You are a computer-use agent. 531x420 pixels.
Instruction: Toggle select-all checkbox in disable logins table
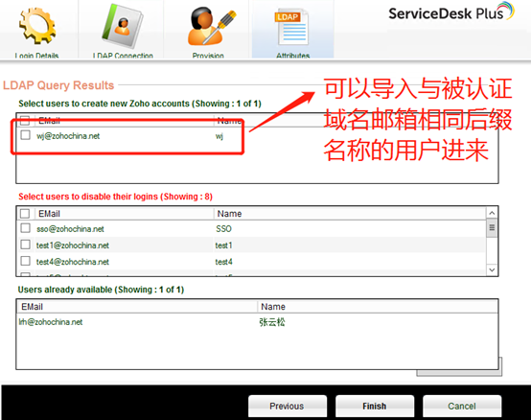(25, 214)
